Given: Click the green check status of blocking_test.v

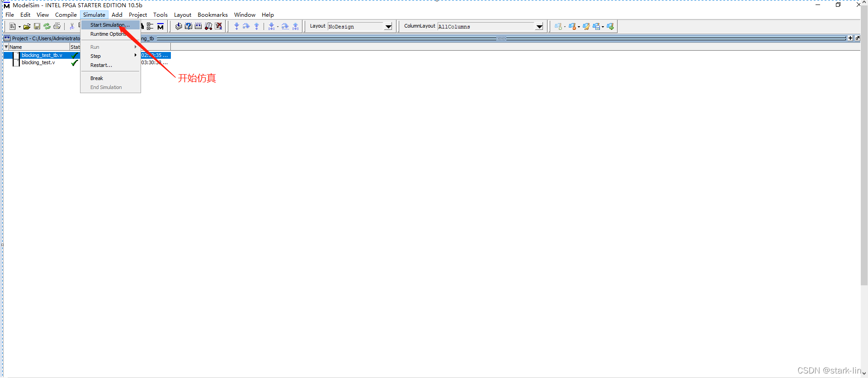Looking at the screenshot, I should point(75,63).
